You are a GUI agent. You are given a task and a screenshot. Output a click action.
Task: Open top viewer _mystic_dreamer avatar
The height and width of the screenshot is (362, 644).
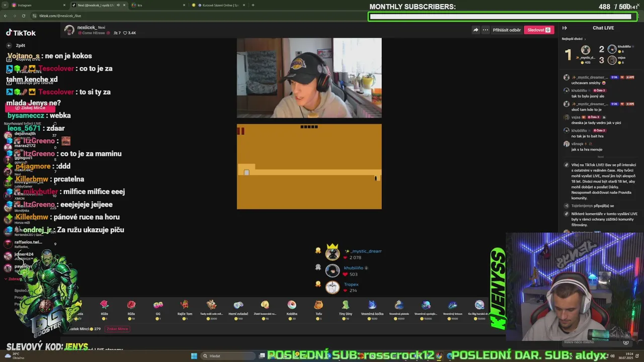point(586,50)
